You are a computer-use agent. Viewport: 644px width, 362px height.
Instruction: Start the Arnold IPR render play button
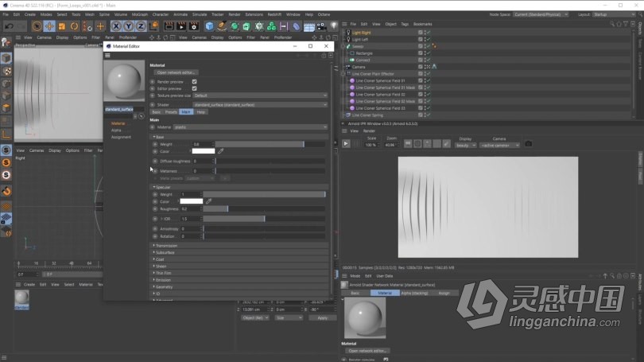pos(346,144)
